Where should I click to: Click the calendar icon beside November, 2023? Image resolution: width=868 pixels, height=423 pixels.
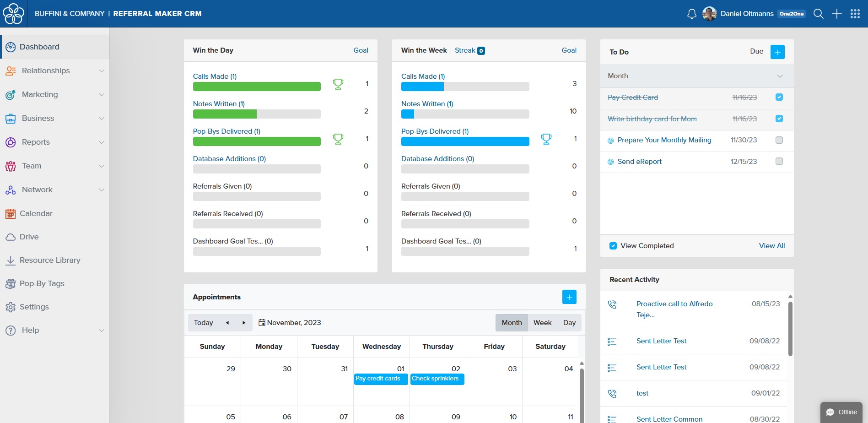click(x=262, y=323)
